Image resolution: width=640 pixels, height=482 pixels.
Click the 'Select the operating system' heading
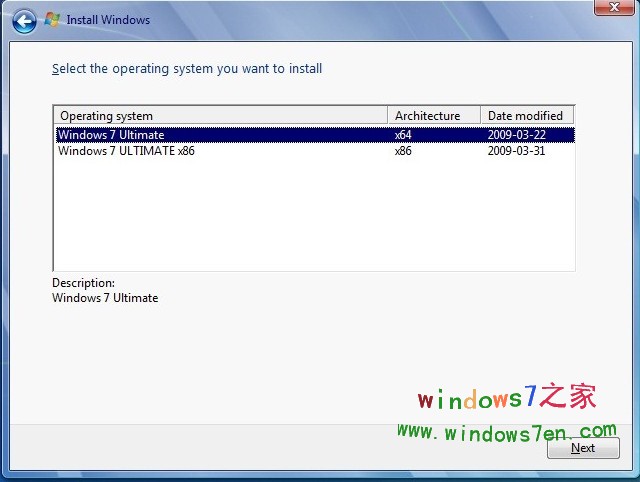(x=187, y=69)
